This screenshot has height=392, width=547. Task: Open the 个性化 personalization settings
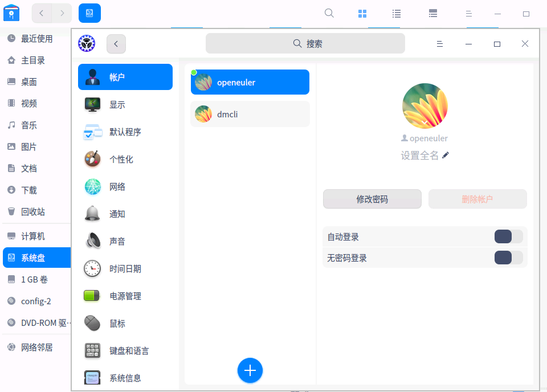125,160
